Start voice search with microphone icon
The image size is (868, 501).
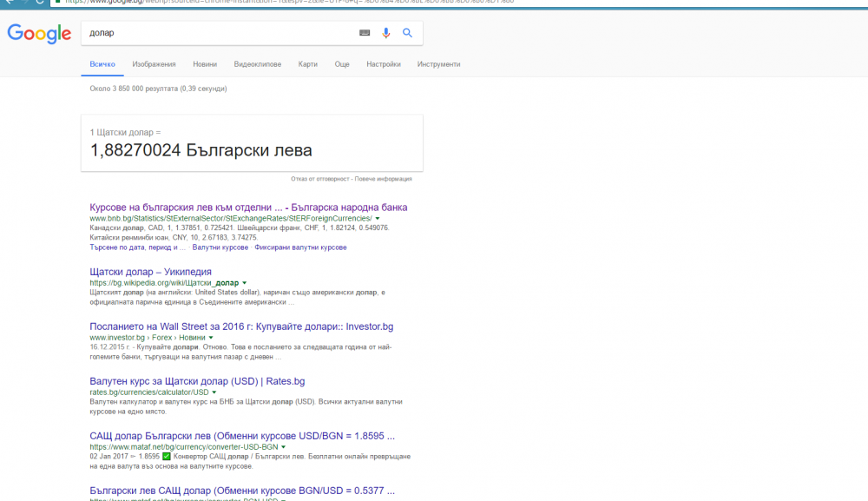(386, 33)
